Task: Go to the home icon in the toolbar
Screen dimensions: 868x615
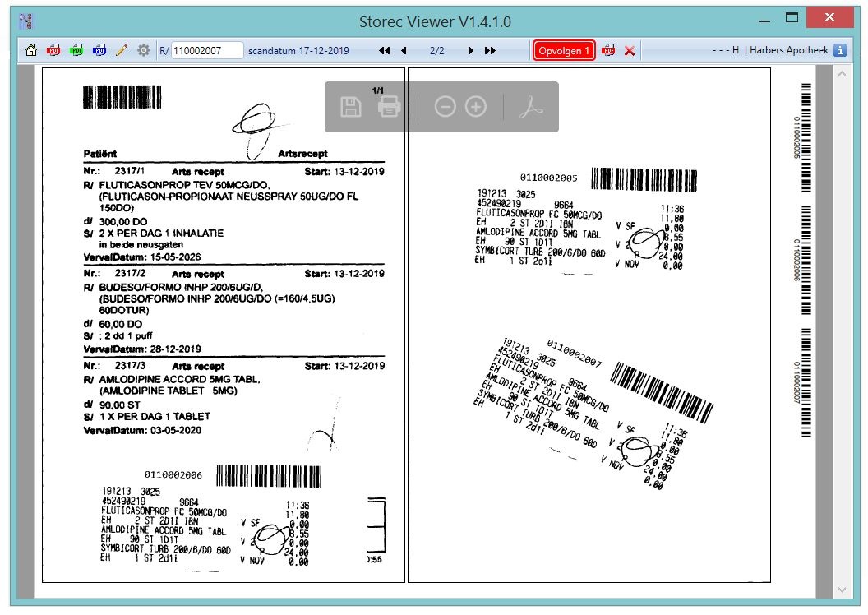Action: coord(31,50)
